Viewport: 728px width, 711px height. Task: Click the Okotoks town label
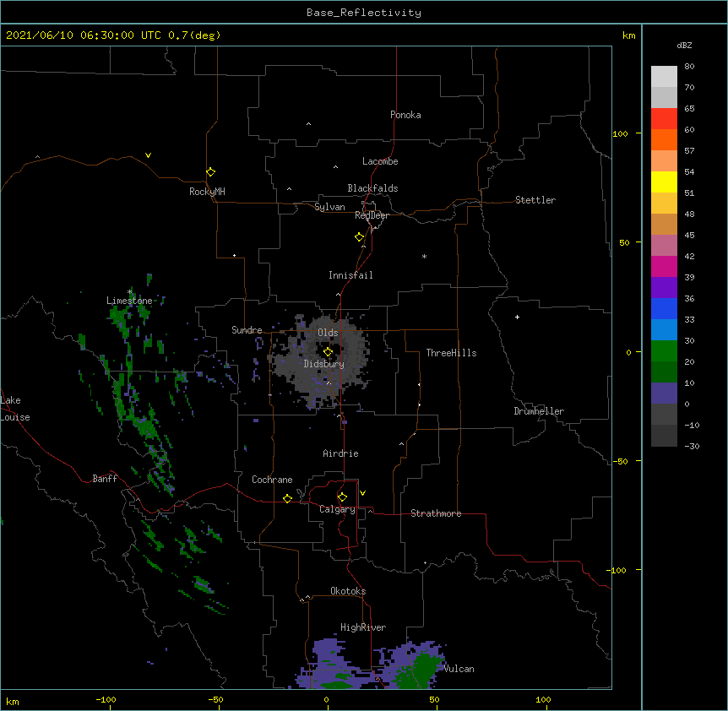coord(348,591)
